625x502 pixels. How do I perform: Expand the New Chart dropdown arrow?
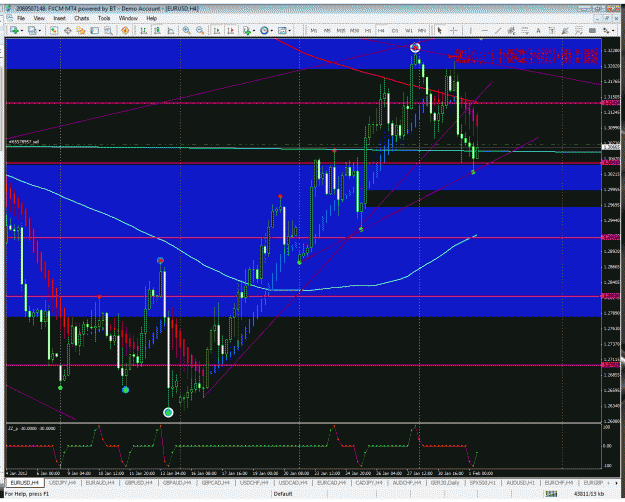coord(22,31)
